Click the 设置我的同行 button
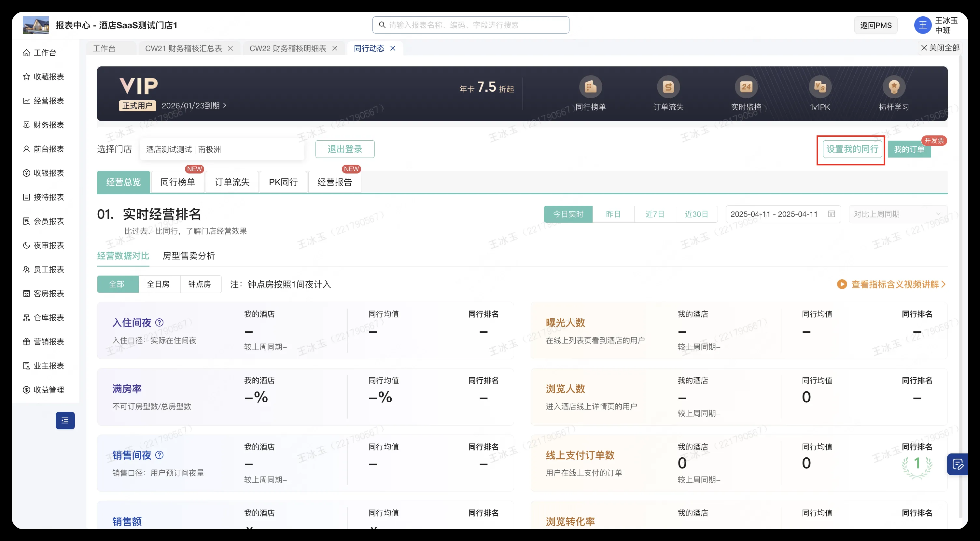980x541 pixels. click(x=852, y=149)
